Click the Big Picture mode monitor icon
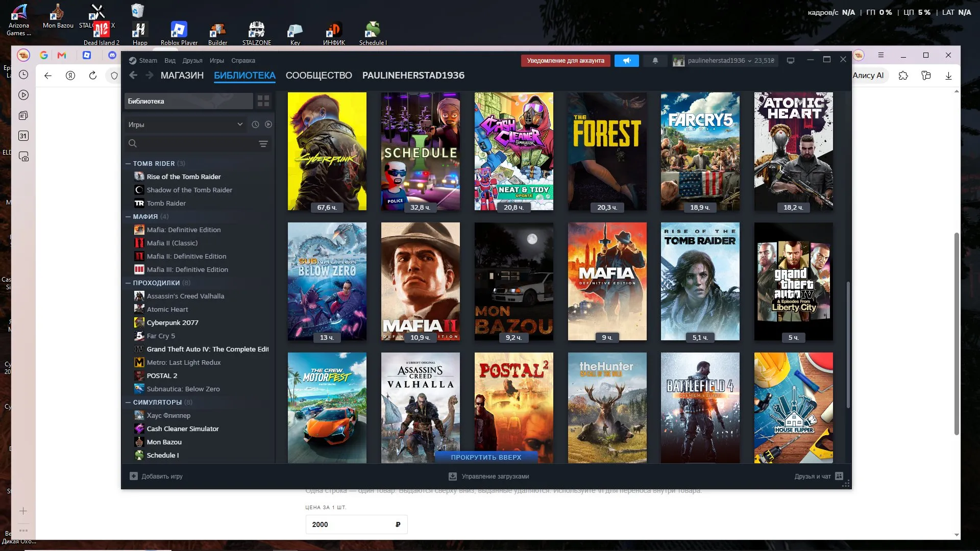The image size is (980, 551). click(791, 61)
